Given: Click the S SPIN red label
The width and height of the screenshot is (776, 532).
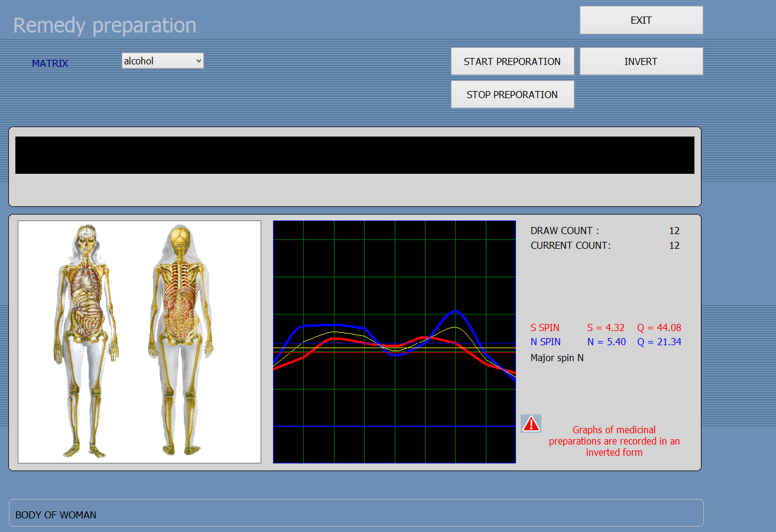Looking at the screenshot, I should coord(545,327).
